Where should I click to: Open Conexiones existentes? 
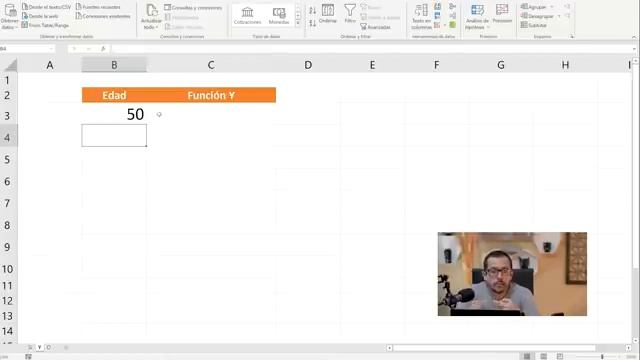point(103,16)
